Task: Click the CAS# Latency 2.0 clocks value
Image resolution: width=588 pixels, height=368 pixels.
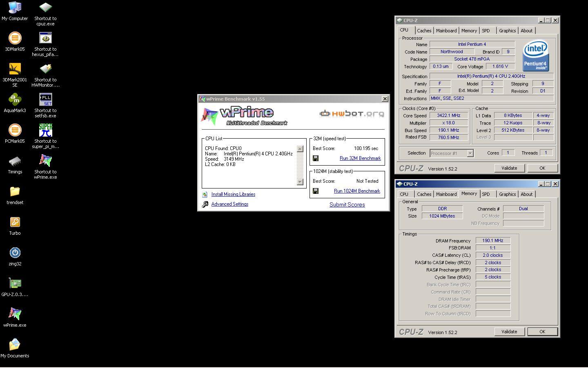Action: (x=493, y=255)
